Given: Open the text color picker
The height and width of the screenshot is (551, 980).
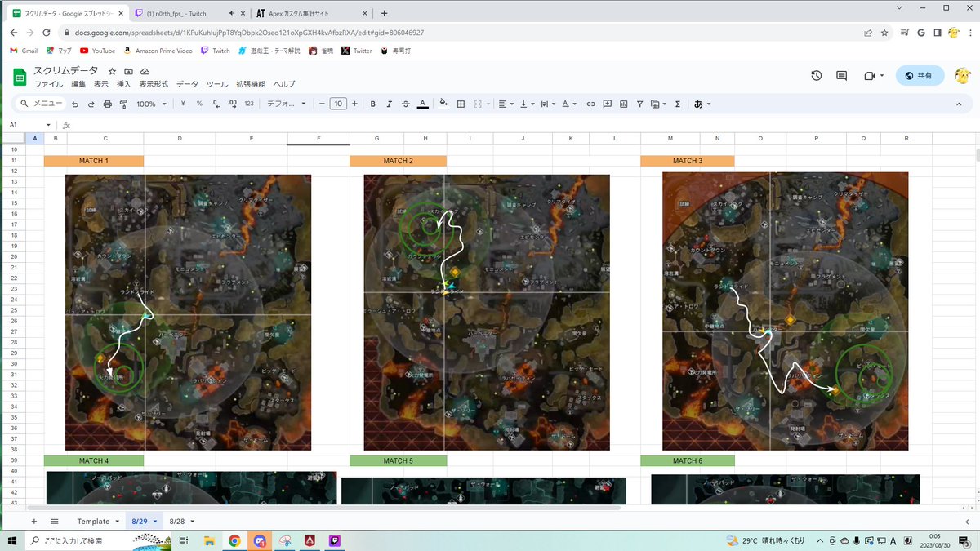Looking at the screenshot, I should pos(422,104).
